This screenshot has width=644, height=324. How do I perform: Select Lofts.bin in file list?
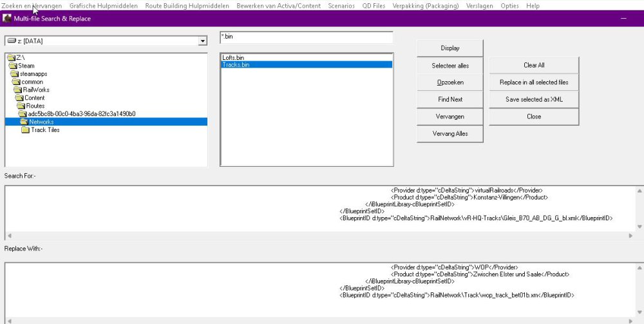233,58
